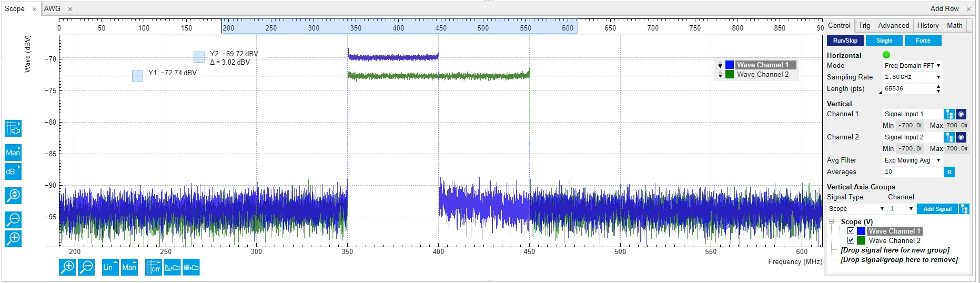Zoom out on the vertical axis

point(13,219)
